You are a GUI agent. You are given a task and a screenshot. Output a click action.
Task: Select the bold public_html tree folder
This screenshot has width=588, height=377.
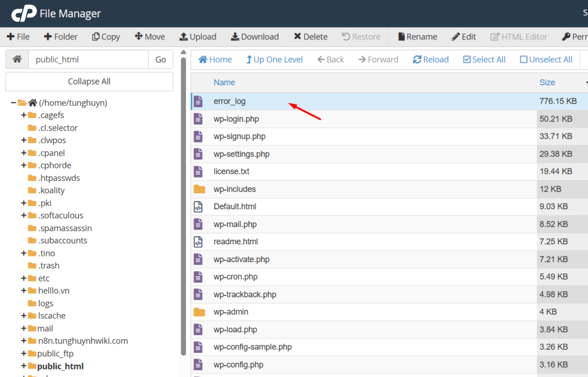(x=56, y=366)
